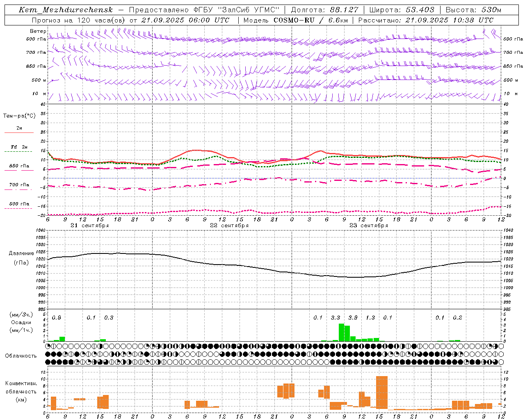The width and height of the screenshot is (525, 420).
Task: Select the provider text ФГБУ "ЗапСиб УГМС"
Action: [236, 10]
